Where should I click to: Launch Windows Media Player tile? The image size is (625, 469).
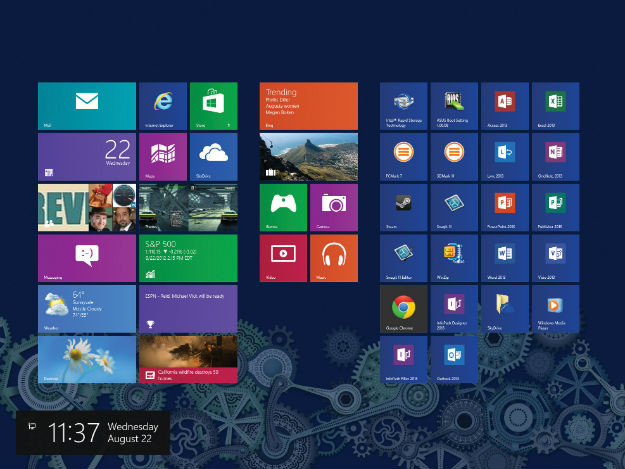point(554,309)
